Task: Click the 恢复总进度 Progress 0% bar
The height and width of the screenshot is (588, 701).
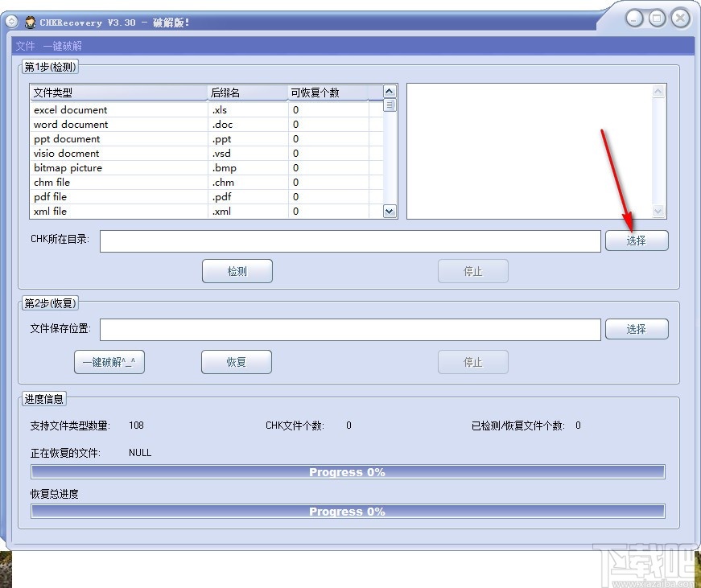Action: tap(348, 511)
